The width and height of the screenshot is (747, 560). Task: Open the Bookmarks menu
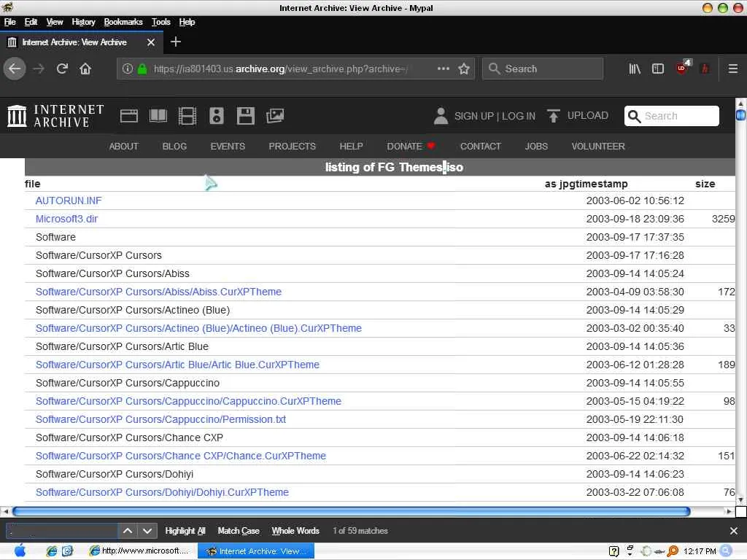tap(123, 22)
